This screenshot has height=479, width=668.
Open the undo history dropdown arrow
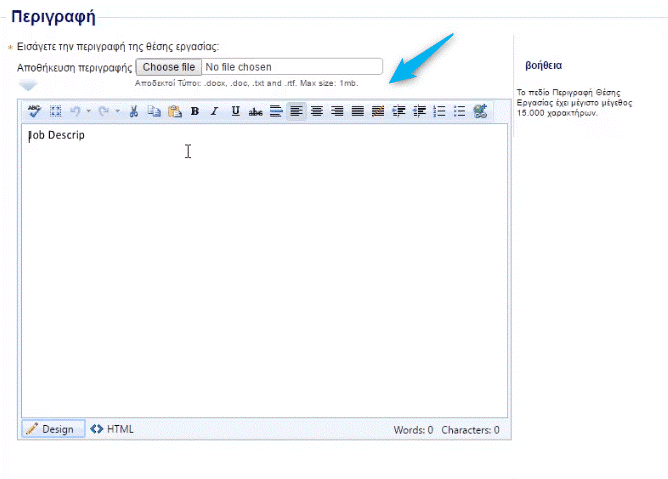[87, 111]
